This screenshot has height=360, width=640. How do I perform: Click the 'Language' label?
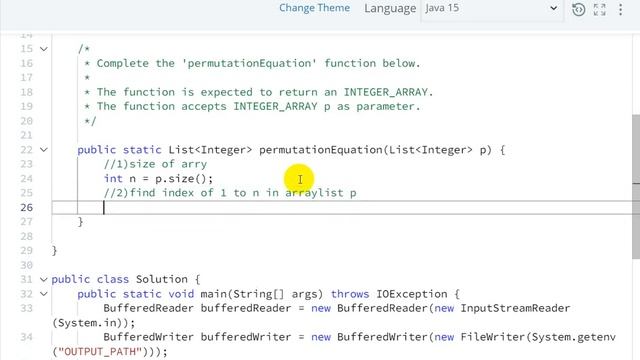pyautogui.click(x=390, y=8)
